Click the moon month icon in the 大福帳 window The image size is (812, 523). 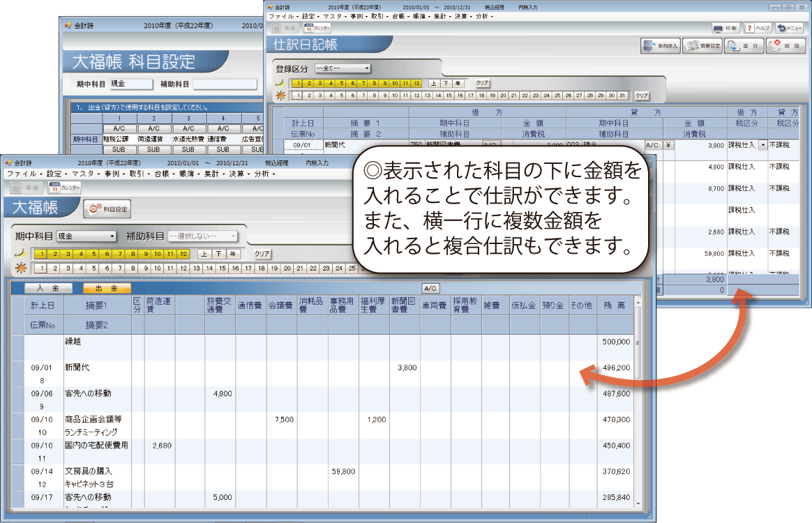point(20,254)
